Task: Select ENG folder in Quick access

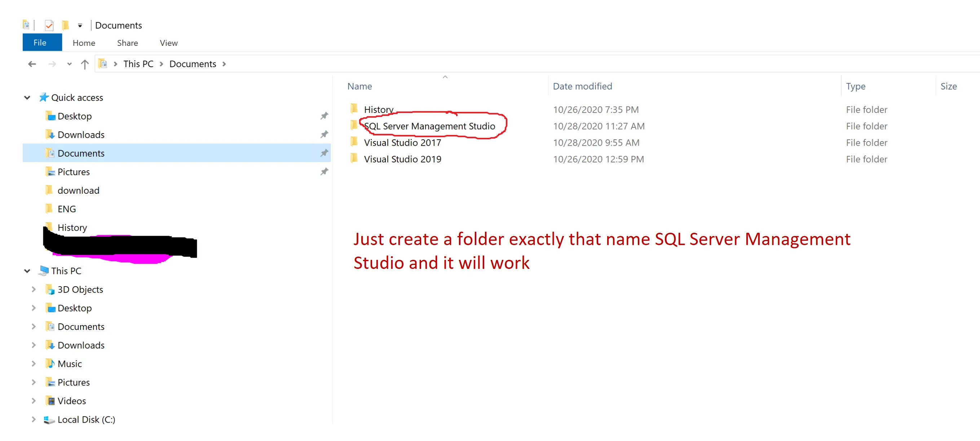Action: click(67, 209)
